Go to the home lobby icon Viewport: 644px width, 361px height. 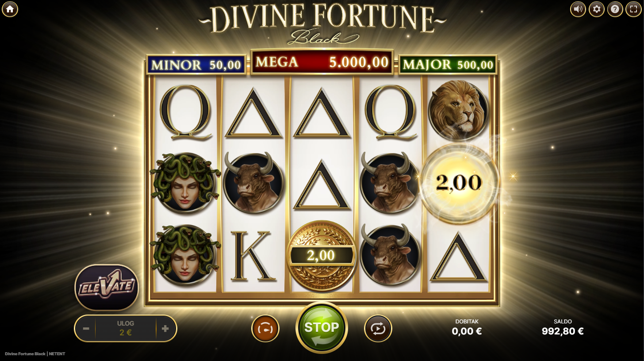click(x=10, y=9)
